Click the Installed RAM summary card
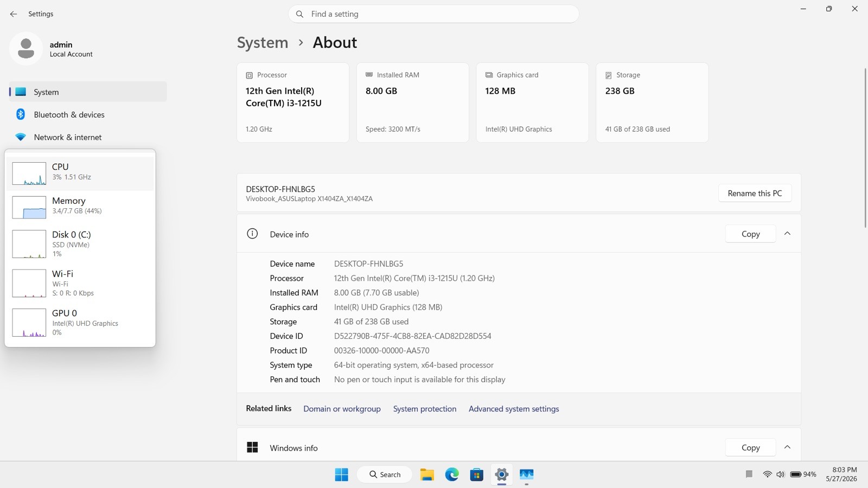The height and width of the screenshot is (488, 868). [412, 102]
